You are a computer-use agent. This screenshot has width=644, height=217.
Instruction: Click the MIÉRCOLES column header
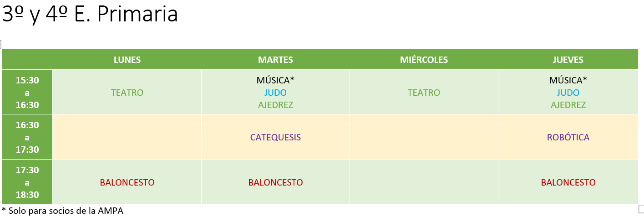[424, 60]
